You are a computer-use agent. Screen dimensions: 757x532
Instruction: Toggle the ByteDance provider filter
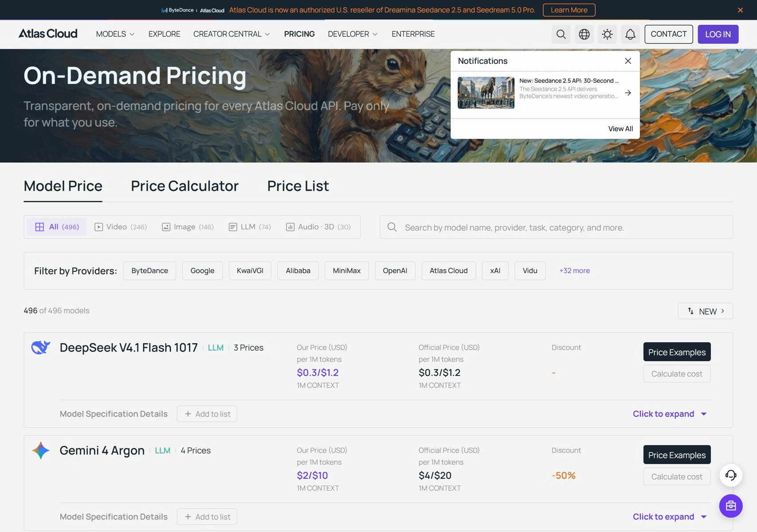click(x=150, y=271)
